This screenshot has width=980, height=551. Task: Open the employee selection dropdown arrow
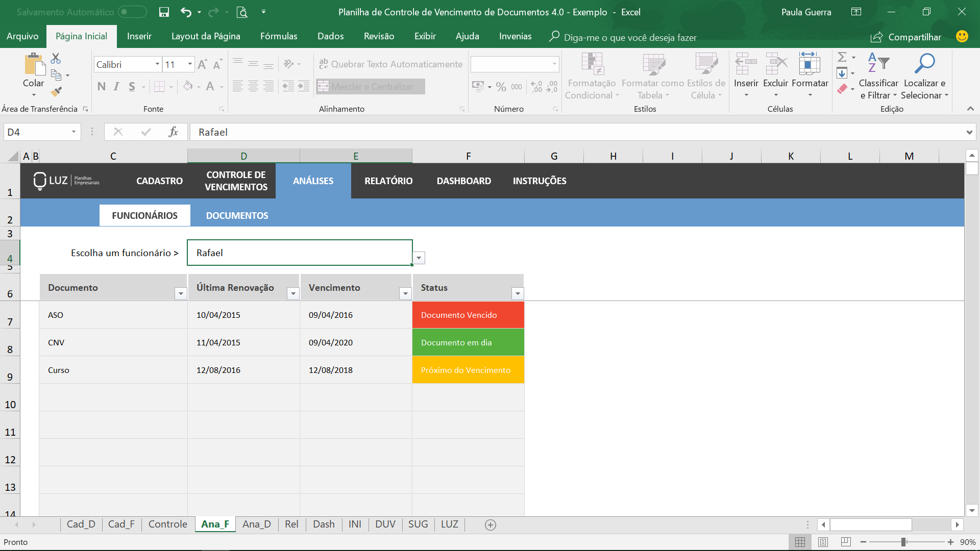[419, 258]
